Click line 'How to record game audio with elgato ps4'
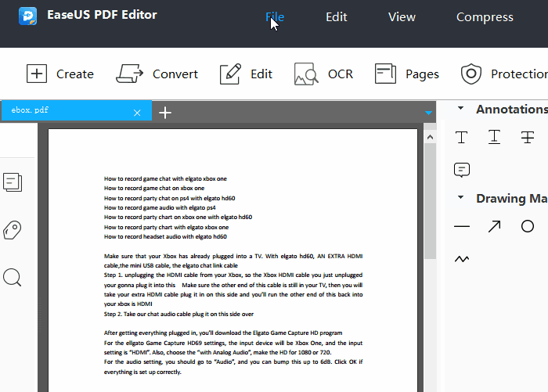 point(160,208)
